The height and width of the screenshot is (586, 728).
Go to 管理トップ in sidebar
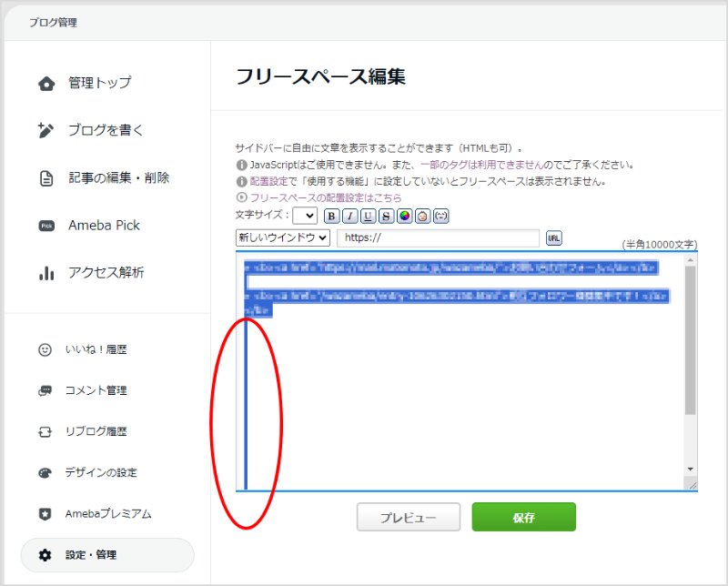(99, 83)
